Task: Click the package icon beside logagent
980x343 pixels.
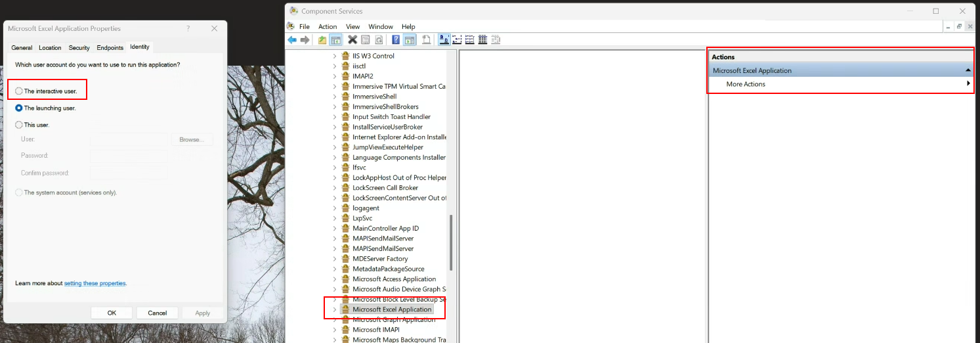Action: [x=345, y=208]
